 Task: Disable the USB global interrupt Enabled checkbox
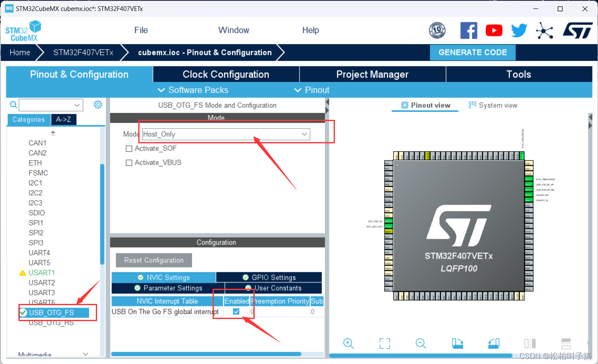click(x=236, y=311)
